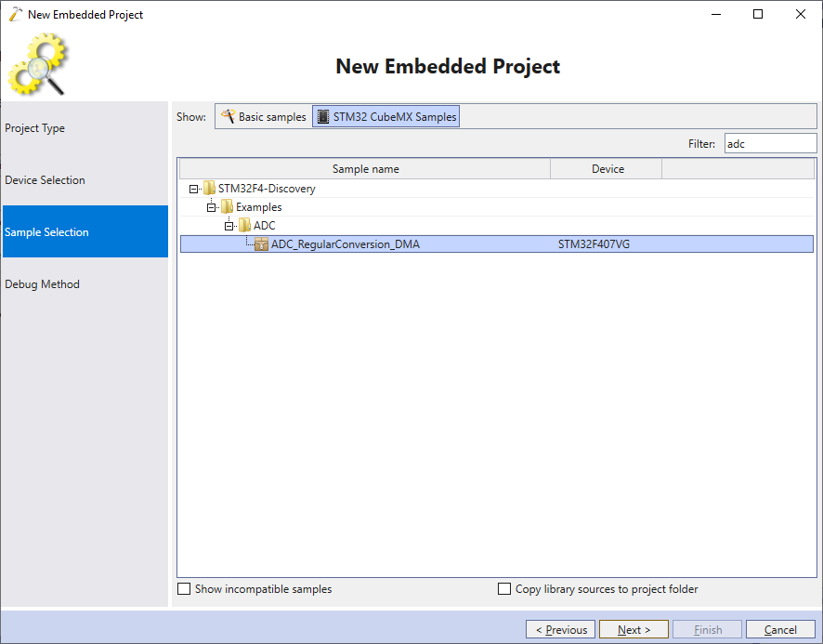Viewport: 823px width, 644px height.
Task: Click the ADC folder icon
Action: [244, 225]
